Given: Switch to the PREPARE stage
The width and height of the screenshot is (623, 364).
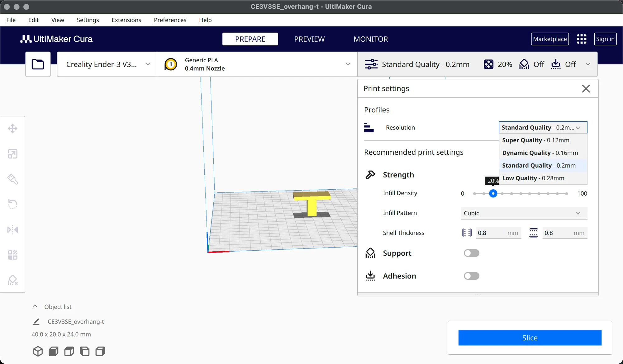Looking at the screenshot, I should click(x=250, y=39).
